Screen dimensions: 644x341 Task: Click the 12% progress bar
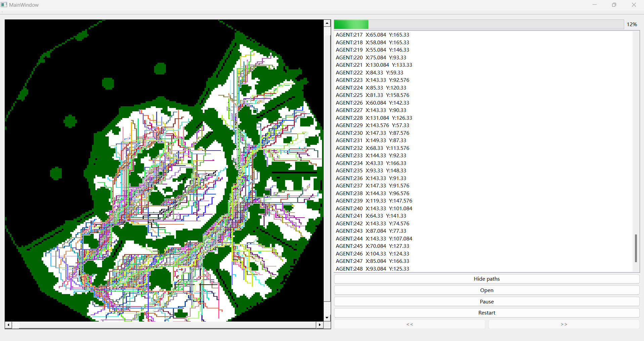479,24
